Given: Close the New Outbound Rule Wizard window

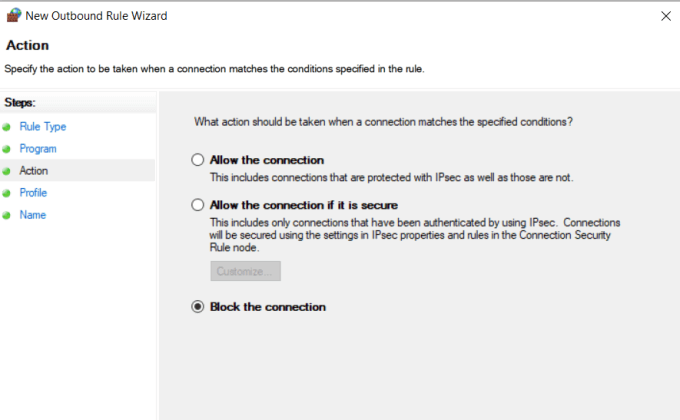Looking at the screenshot, I should coord(666,16).
